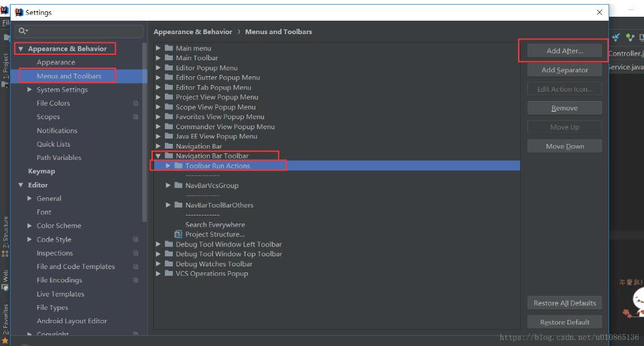Expand the Main menu folder arrow

[x=158, y=48]
